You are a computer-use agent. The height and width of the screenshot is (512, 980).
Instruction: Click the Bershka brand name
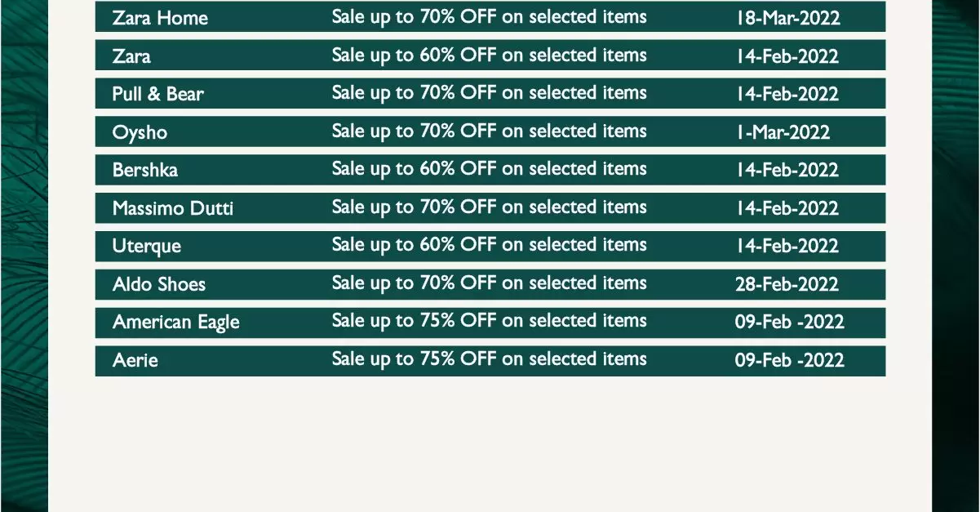pyautogui.click(x=145, y=170)
